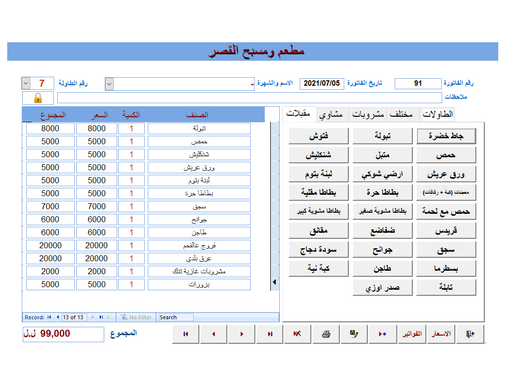Switch to the مشاوي tab
The image size is (512, 384).
point(331,114)
